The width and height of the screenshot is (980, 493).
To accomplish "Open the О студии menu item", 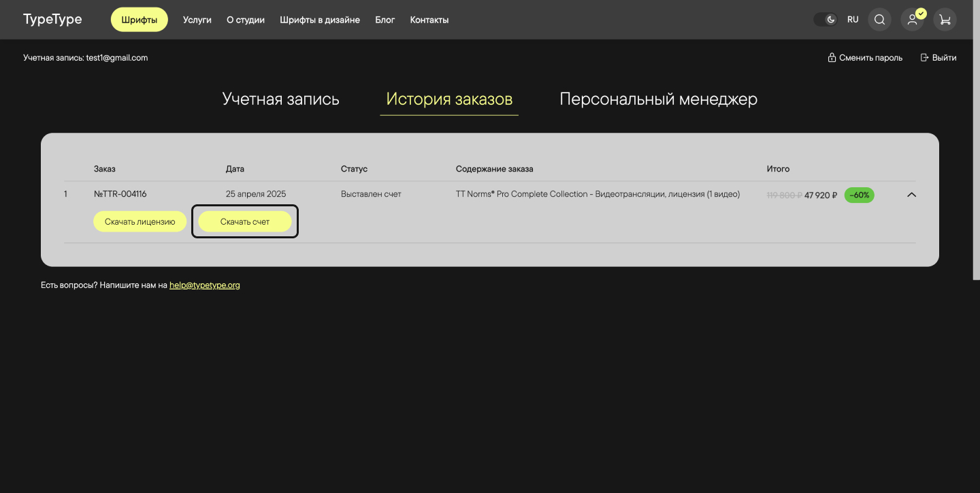I will pos(246,20).
